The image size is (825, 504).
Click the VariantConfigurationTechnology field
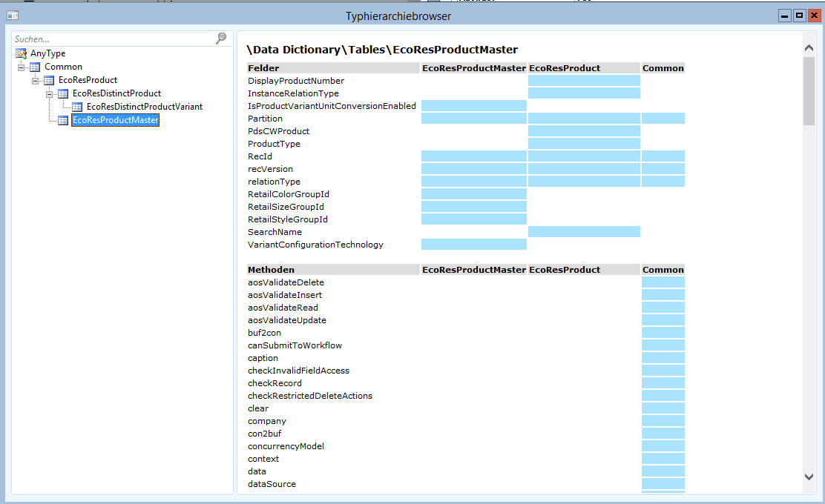pos(316,245)
